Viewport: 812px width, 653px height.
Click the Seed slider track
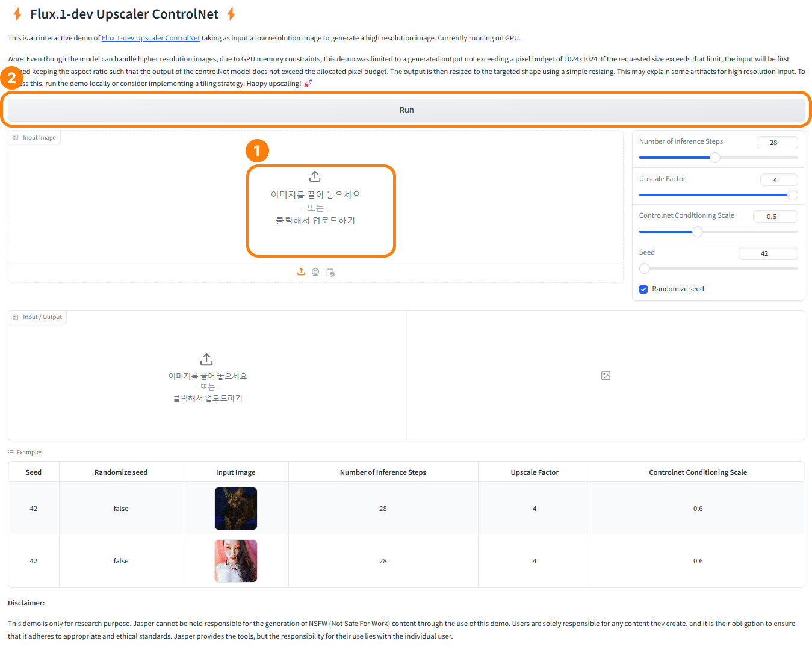pos(719,268)
